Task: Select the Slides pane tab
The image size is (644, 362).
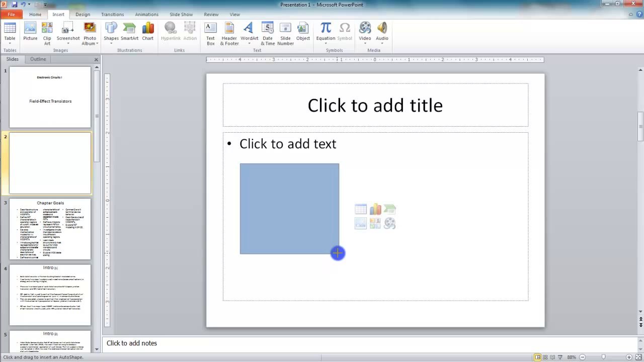Action: 12,59
